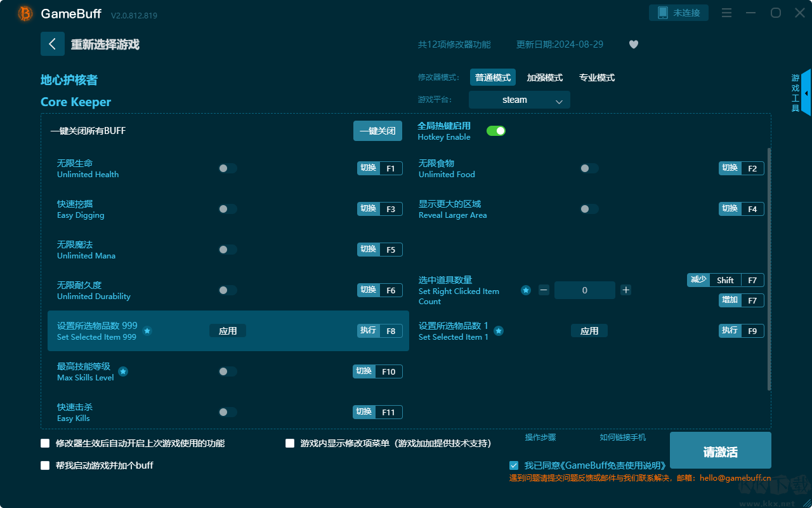Click 减少 Shift F7 hotkey button
The width and height of the screenshot is (812, 508).
(726, 280)
